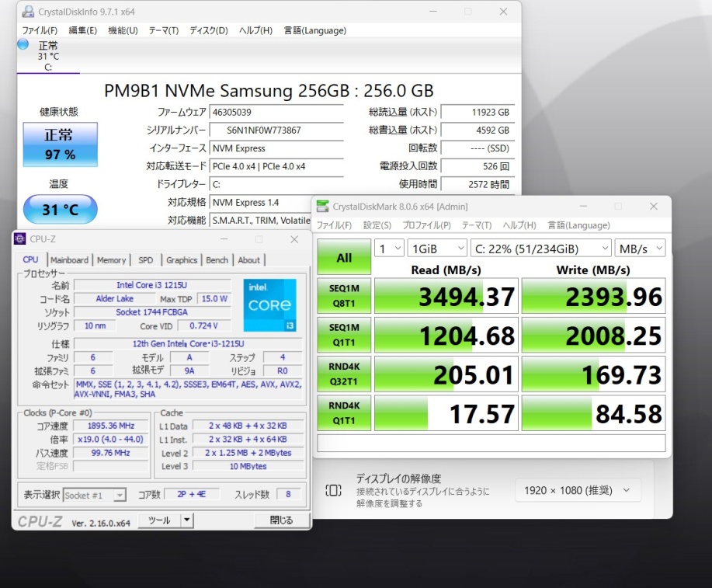Select the blue disk status circle for C:
712x588 pixels.
(23, 44)
